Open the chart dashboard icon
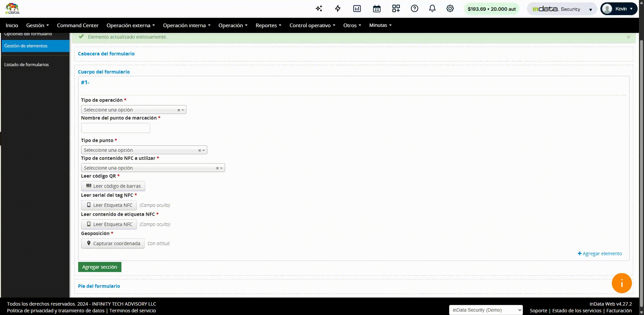The width and height of the screenshot is (644, 315). coord(357,9)
